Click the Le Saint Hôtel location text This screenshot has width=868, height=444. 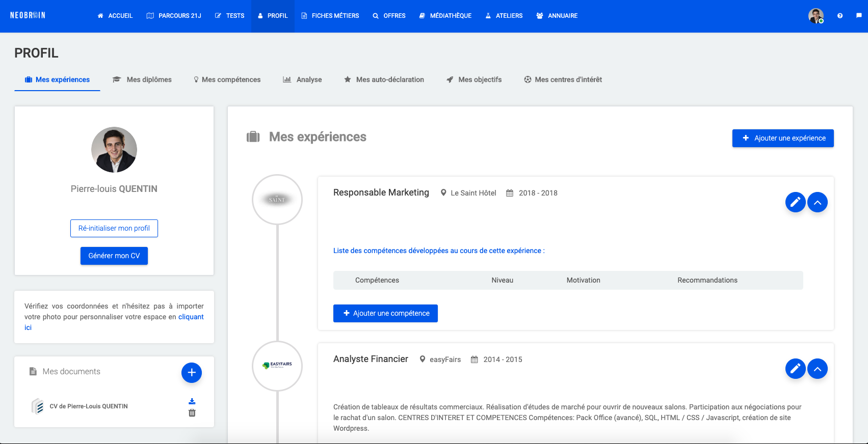[474, 193]
